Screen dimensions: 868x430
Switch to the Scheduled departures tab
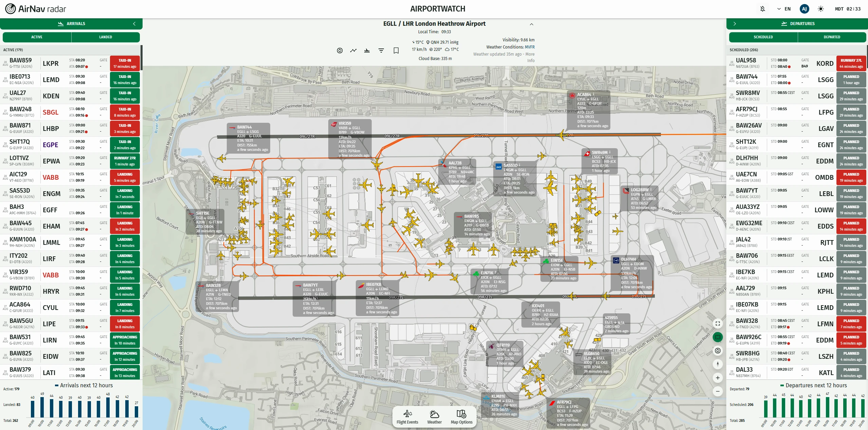click(763, 37)
